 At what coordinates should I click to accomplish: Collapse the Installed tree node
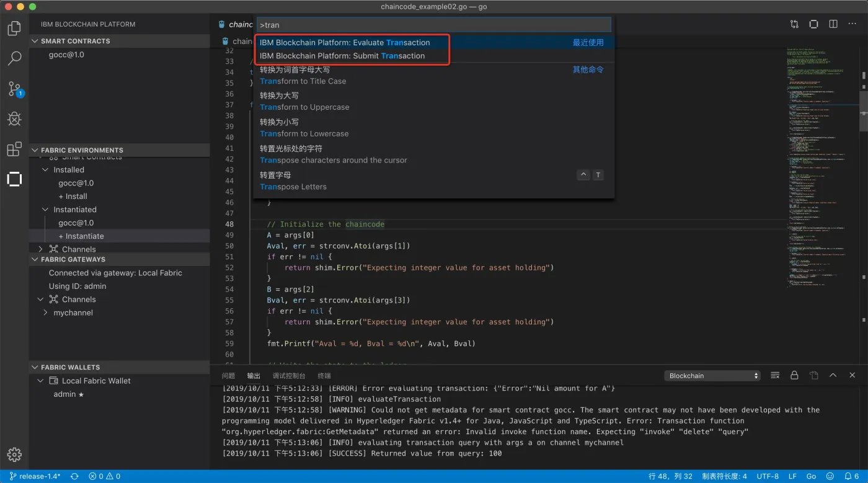point(45,169)
